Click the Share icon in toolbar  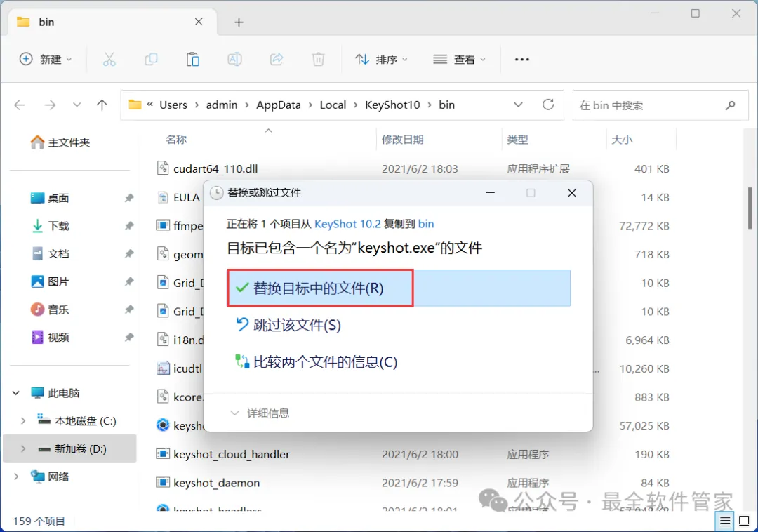(x=277, y=60)
